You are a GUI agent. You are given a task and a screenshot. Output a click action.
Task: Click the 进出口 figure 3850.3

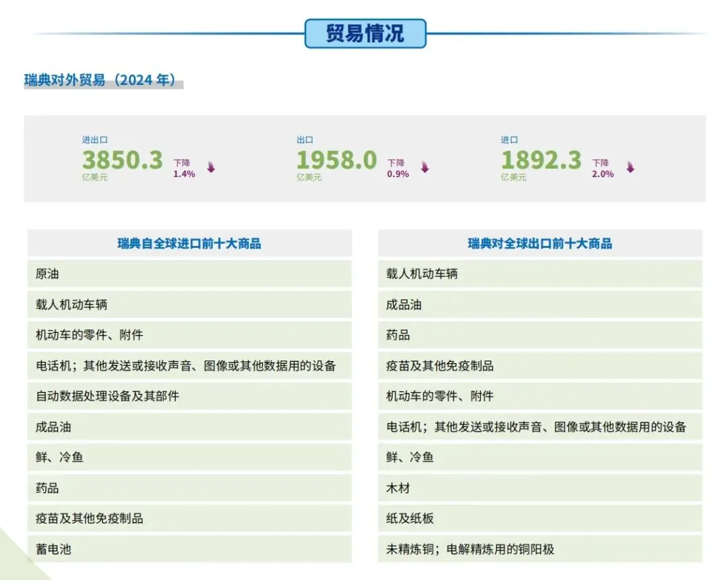coord(121,160)
